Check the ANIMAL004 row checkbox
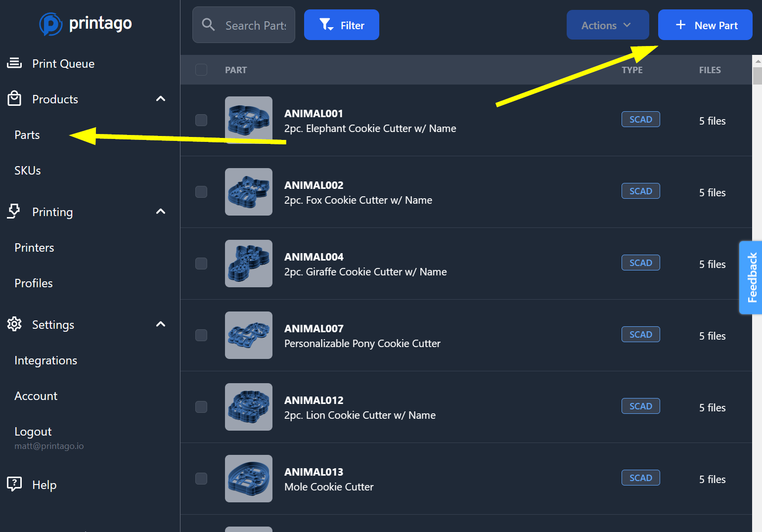Screen dimensions: 762x532 pyautogui.click(x=201, y=264)
